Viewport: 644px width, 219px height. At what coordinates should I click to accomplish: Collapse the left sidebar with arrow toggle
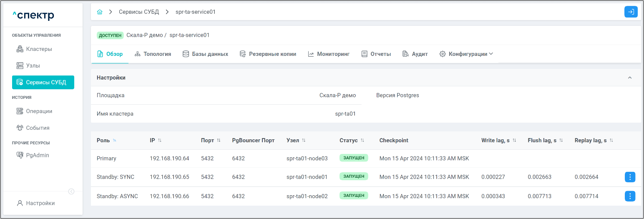71,191
